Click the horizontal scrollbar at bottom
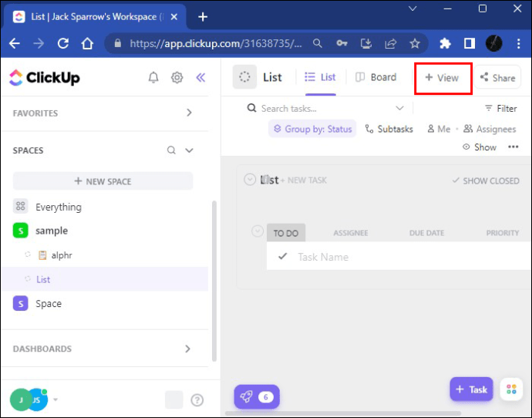The image size is (532, 418). 342,413
